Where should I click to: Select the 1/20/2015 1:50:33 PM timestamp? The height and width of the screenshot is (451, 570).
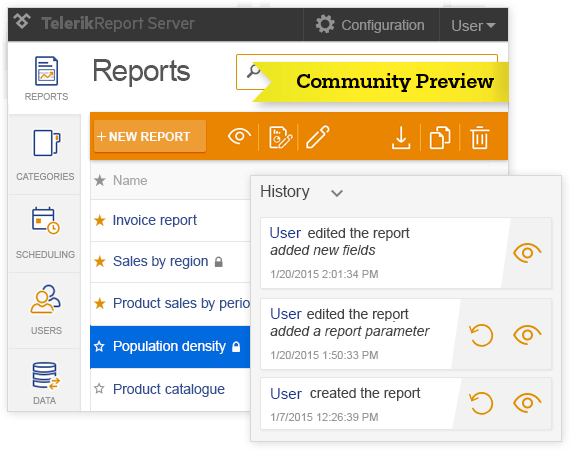[324, 355]
